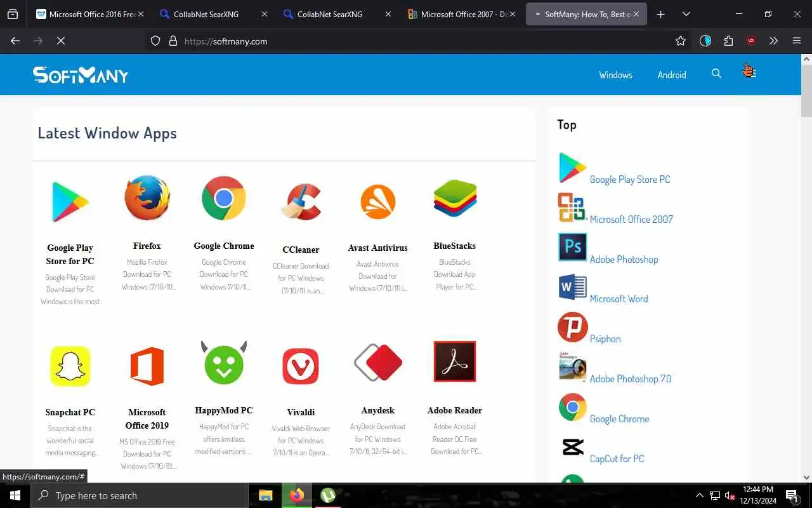The width and height of the screenshot is (812, 508).
Task: Click the CCleaner title text
Action: (x=301, y=250)
